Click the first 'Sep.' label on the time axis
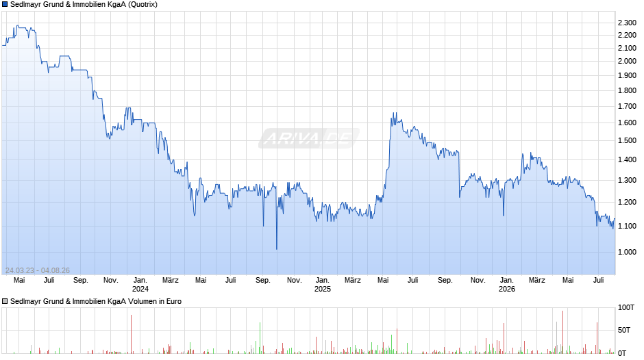The image size is (644, 360). [81, 281]
